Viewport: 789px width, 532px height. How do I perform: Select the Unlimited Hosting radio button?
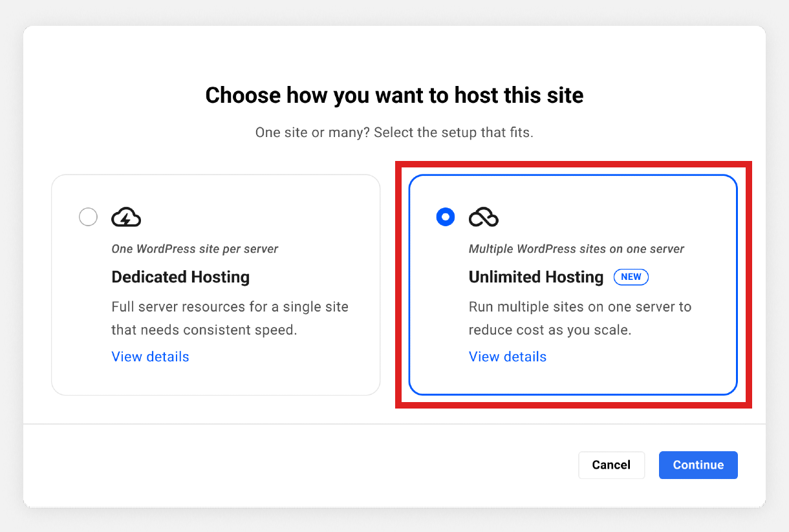point(446,217)
